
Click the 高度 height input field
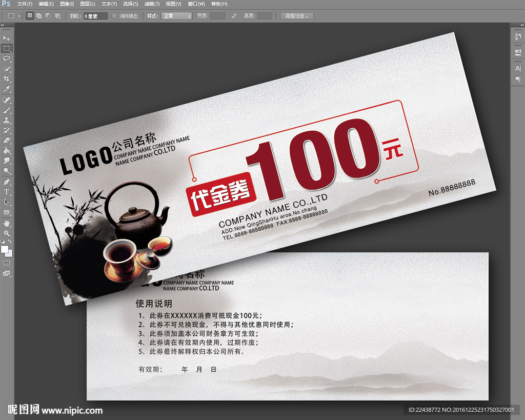click(265, 16)
